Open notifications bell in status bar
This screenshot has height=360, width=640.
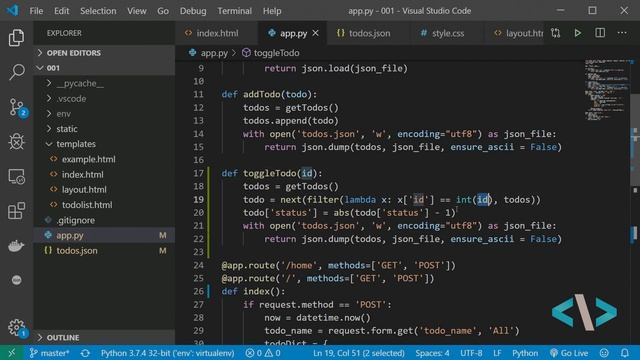click(624, 353)
